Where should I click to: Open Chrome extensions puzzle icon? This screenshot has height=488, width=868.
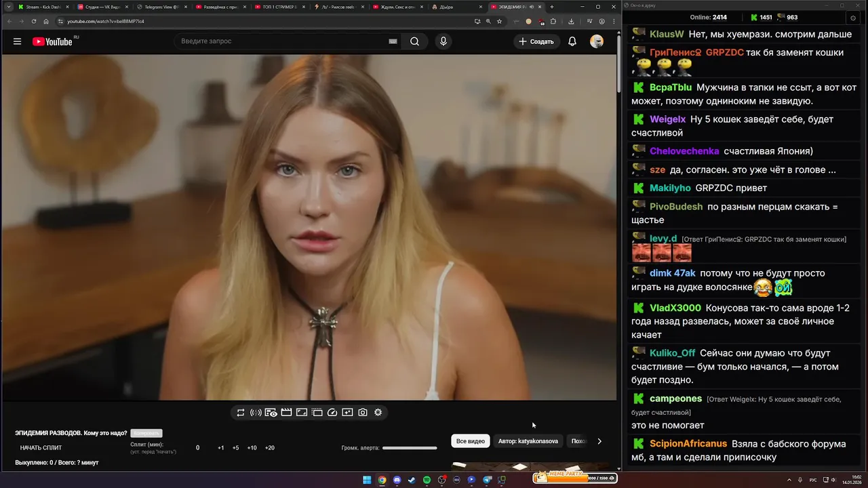(553, 21)
